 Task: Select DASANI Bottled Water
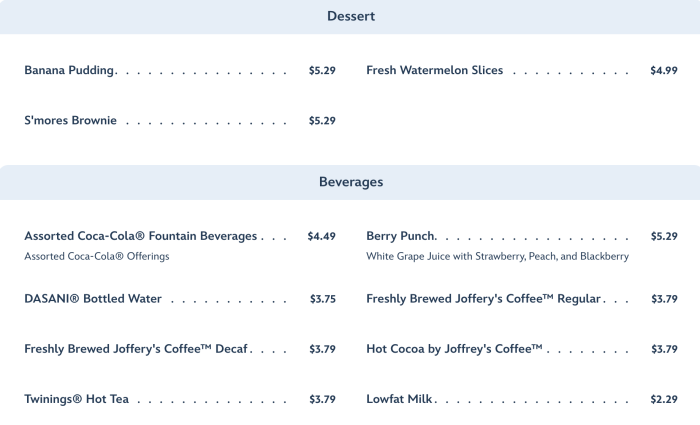pos(93,299)
